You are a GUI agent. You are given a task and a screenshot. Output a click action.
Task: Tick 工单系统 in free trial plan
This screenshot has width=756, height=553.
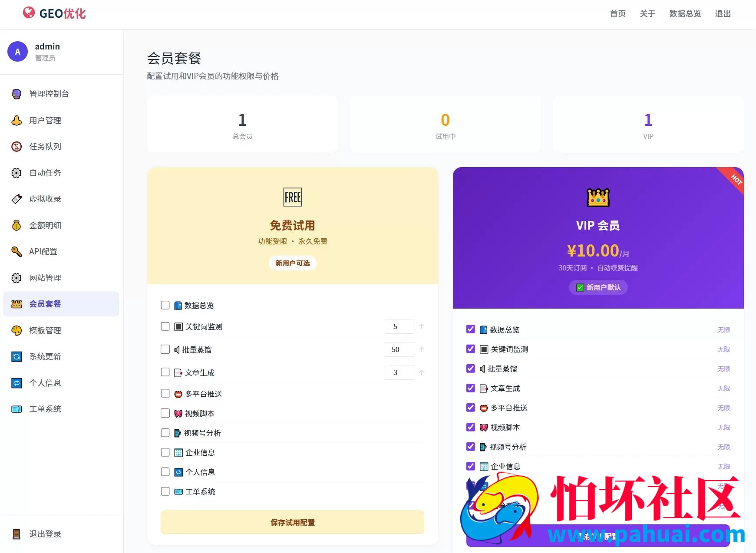coord(165,491)
